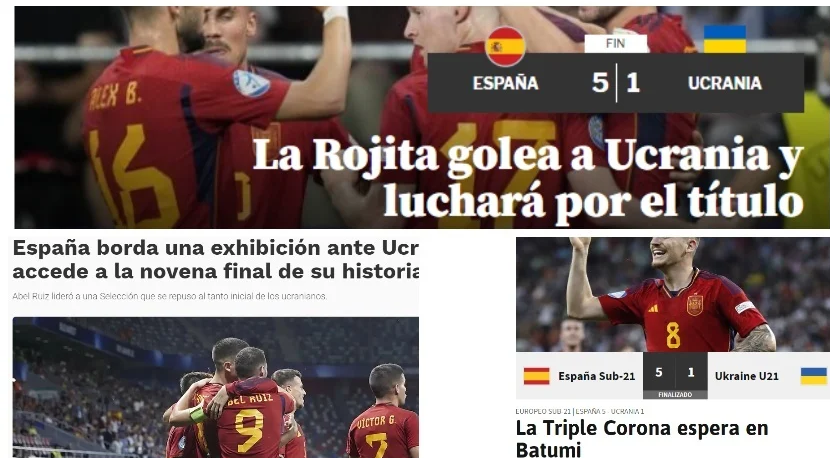
Task: Click the FINALIZADO status badge
Action: (675, 394)
